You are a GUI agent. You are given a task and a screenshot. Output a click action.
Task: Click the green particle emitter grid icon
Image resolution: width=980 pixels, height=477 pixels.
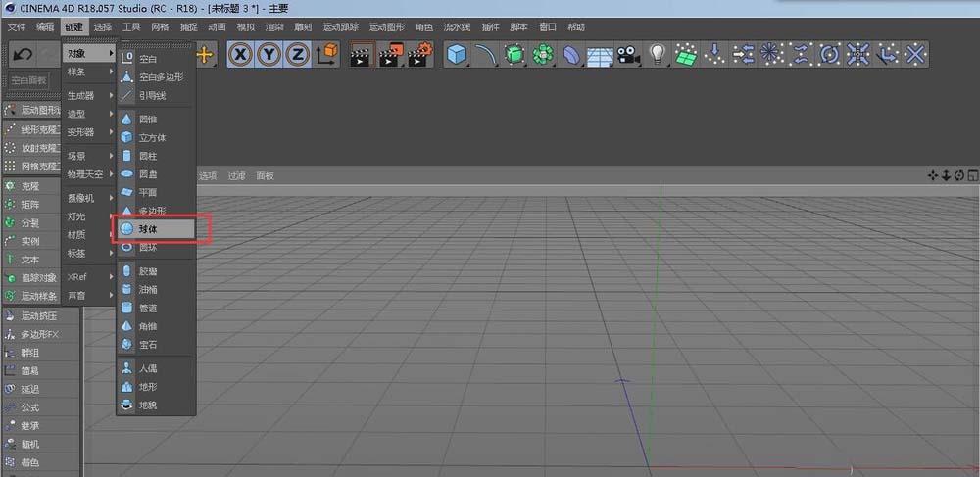[x=686, y=55]
